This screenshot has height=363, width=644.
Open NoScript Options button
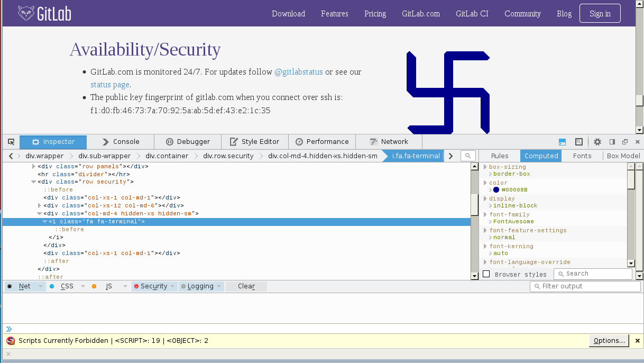click(x=609, y=341)
